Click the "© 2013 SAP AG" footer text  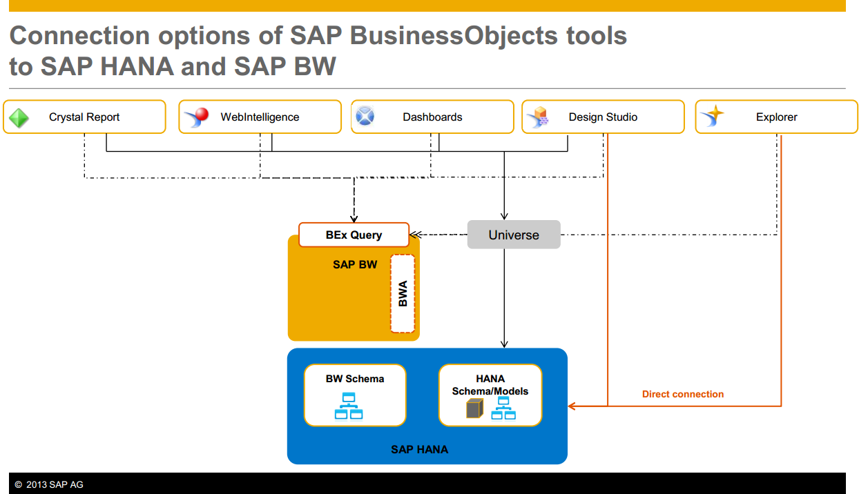pyautogui.click(x=49, y=485)
